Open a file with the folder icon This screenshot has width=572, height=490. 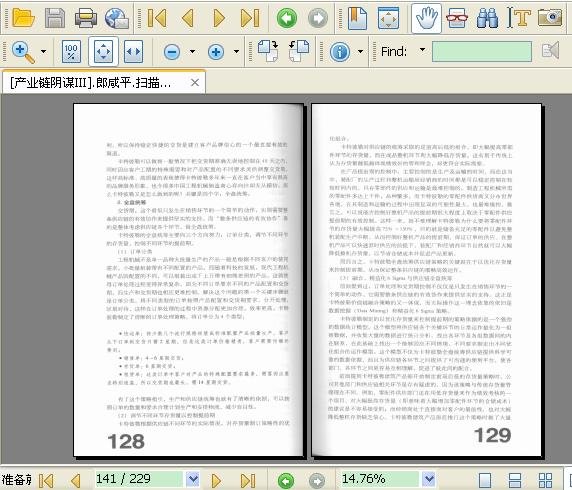(23, 18)
